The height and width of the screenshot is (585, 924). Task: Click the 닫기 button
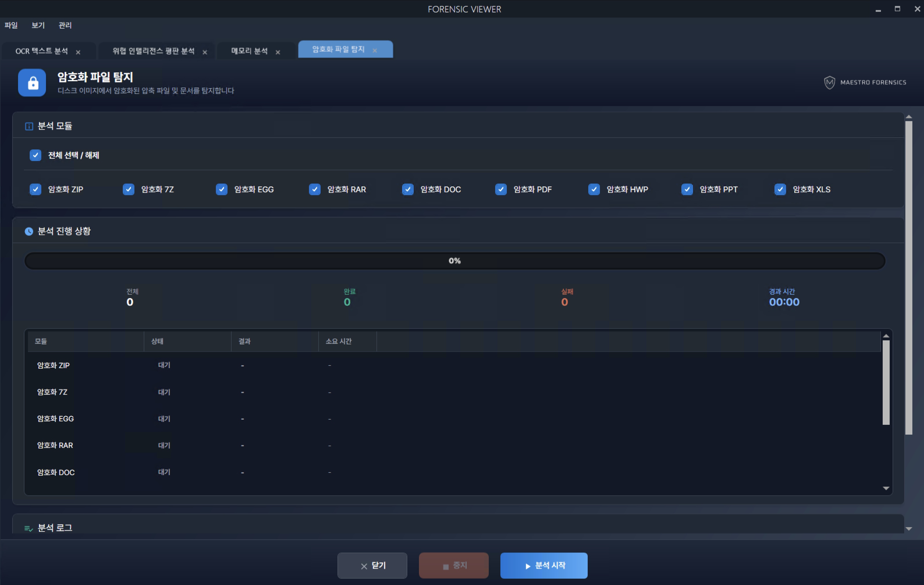pyautogui.click(x=372, y=566)
